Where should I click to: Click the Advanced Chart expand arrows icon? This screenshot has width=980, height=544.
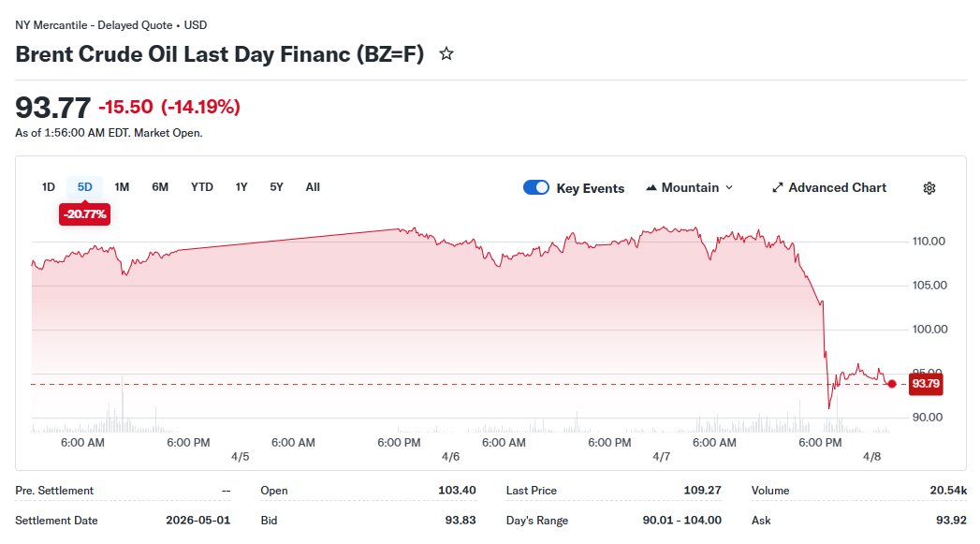click(777, 188)
